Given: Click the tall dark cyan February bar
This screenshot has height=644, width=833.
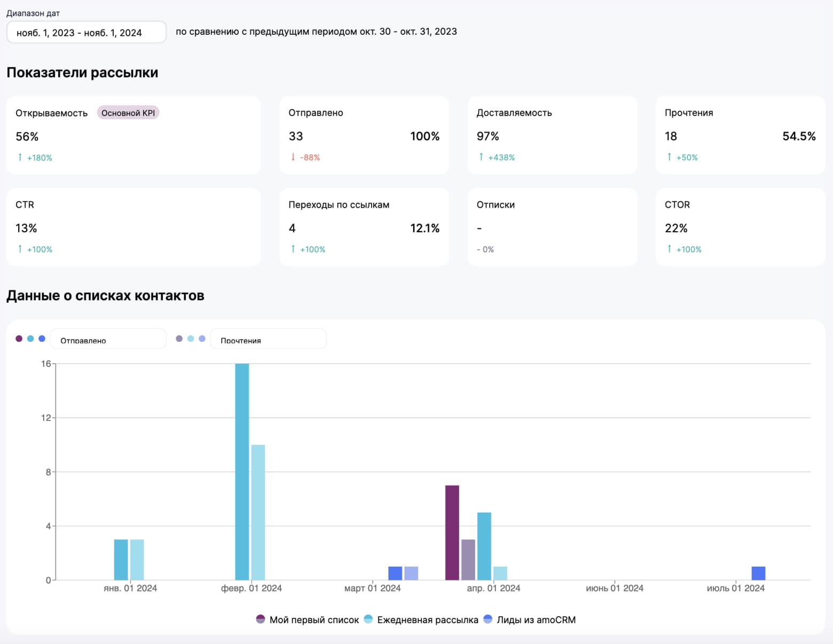Looking at the screenshot, I should click(x=242, y=472).
